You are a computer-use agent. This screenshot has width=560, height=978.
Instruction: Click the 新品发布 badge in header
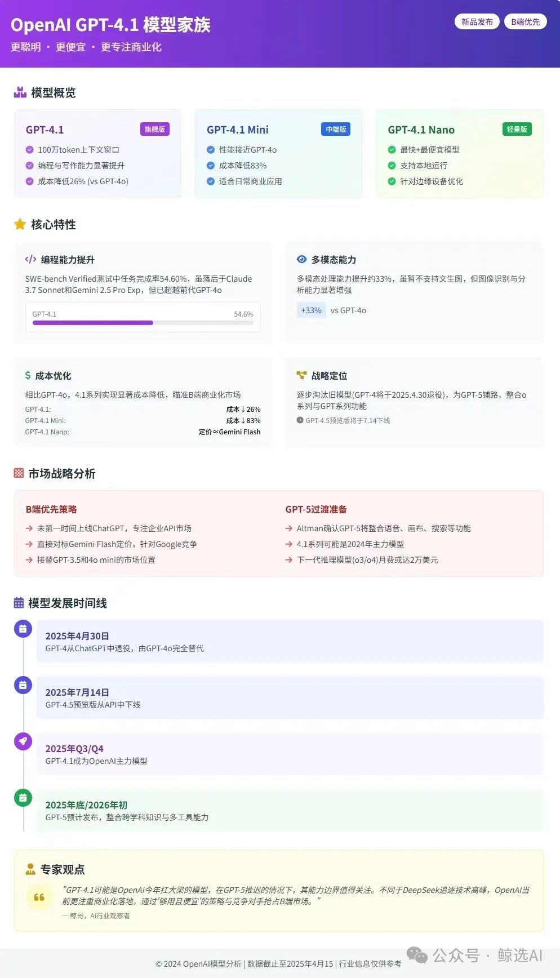pyautogui.click(x=477, y=22)
